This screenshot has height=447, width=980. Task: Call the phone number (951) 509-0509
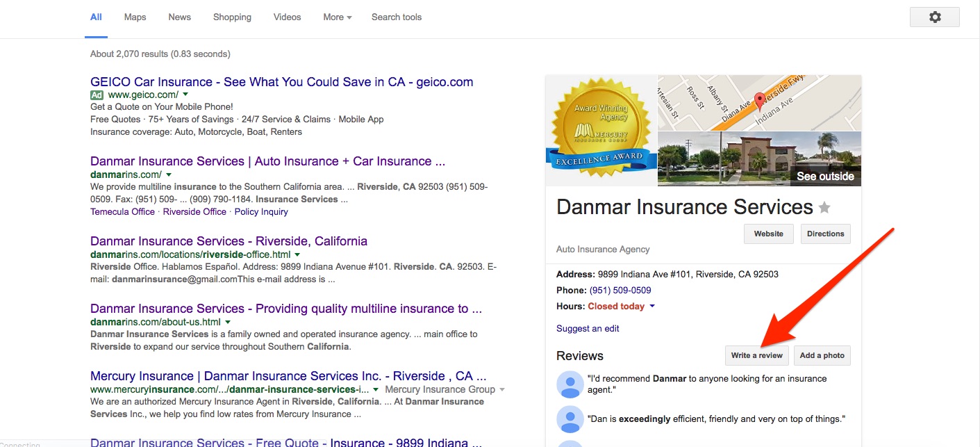point(620,290)
